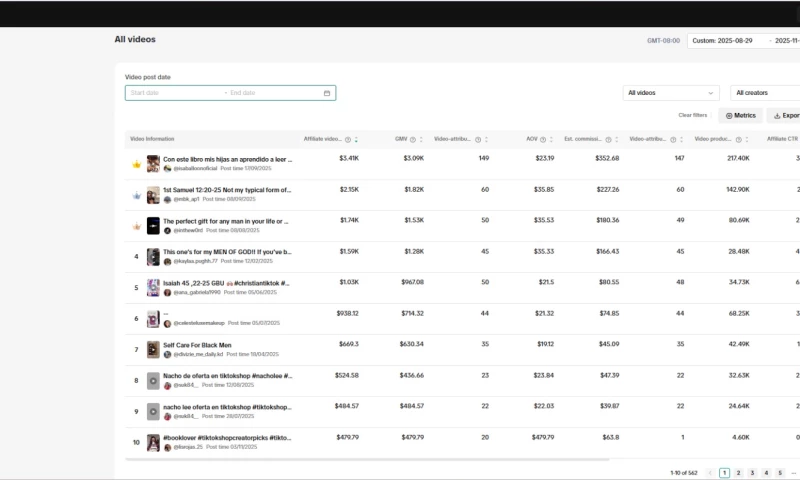The image size is (800, 480).
Task: Click info icon next to Est. commissi column
Action: point(608,140)
